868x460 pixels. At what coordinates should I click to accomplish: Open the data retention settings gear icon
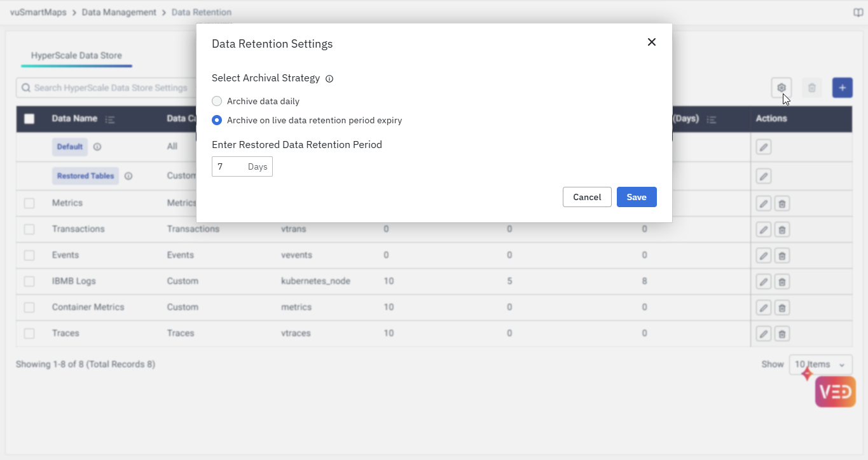click(x=782, y=88)
